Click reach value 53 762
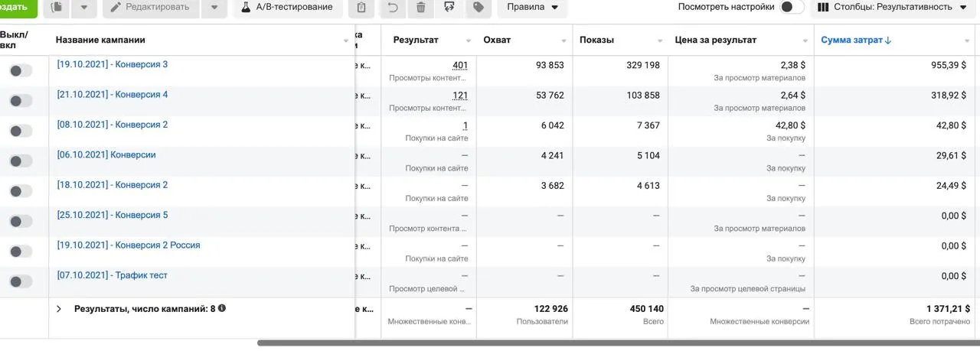 (550, 96)
